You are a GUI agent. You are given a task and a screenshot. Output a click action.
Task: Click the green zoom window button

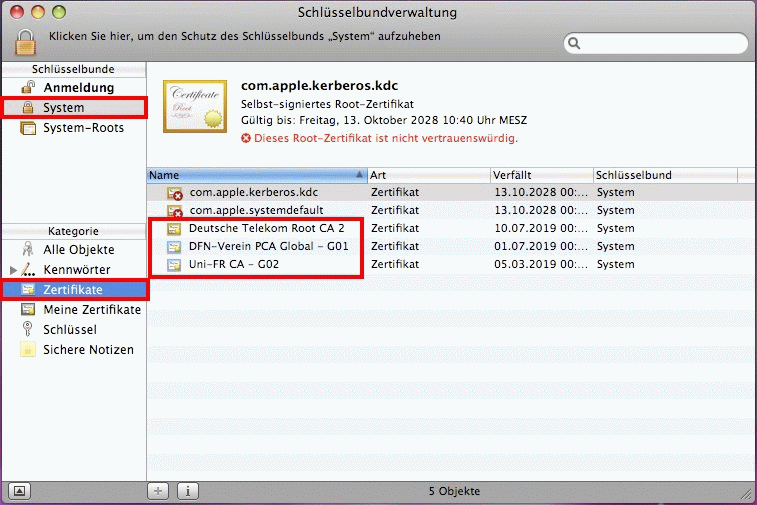click(x=59, y=12)
